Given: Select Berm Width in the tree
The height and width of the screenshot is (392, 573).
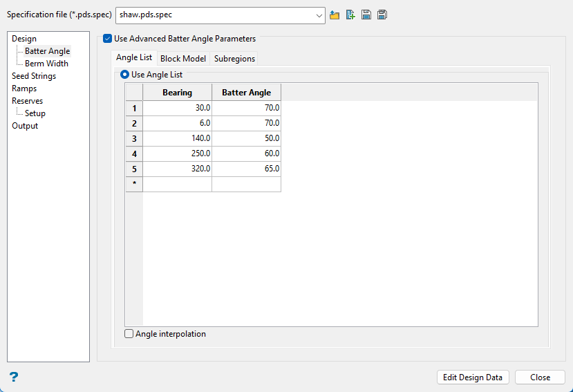Looking at the screenshot, I should [46, 64].
